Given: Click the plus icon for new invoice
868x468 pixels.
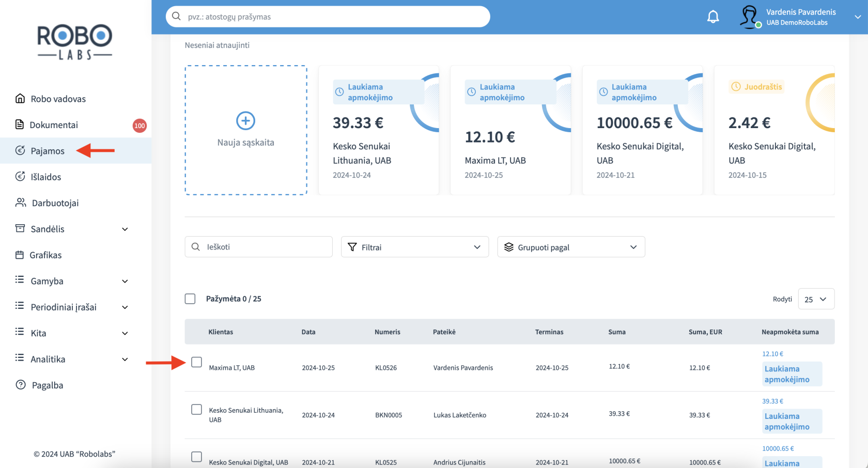Looking at the screenshot, I should click(245, 121).
